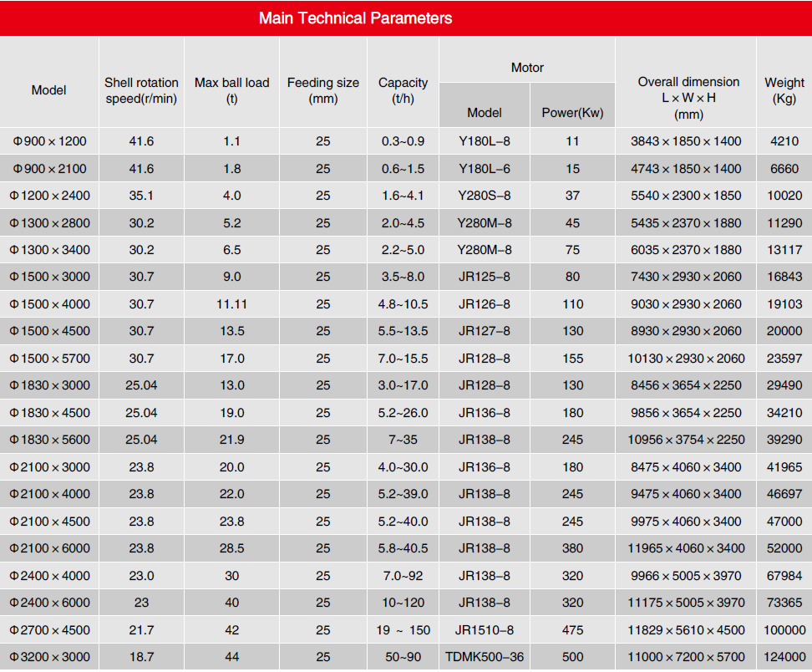Select motor model 'Y280S–8'

coord(485,196)
